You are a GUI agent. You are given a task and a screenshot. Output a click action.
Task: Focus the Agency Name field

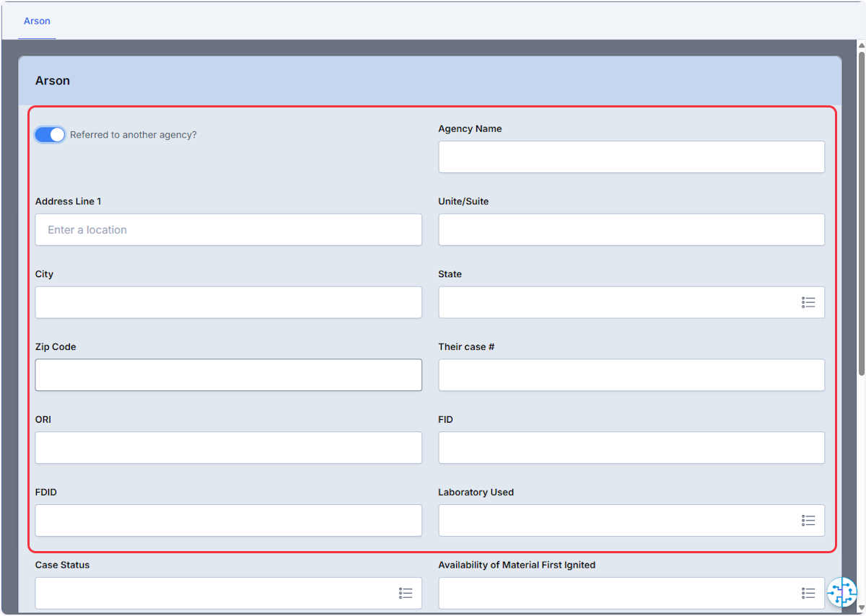pos(631,157)
